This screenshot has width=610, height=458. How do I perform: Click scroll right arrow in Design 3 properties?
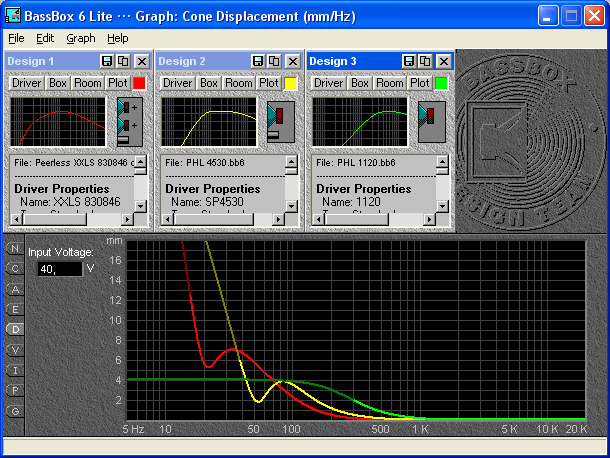click(429, 219)
